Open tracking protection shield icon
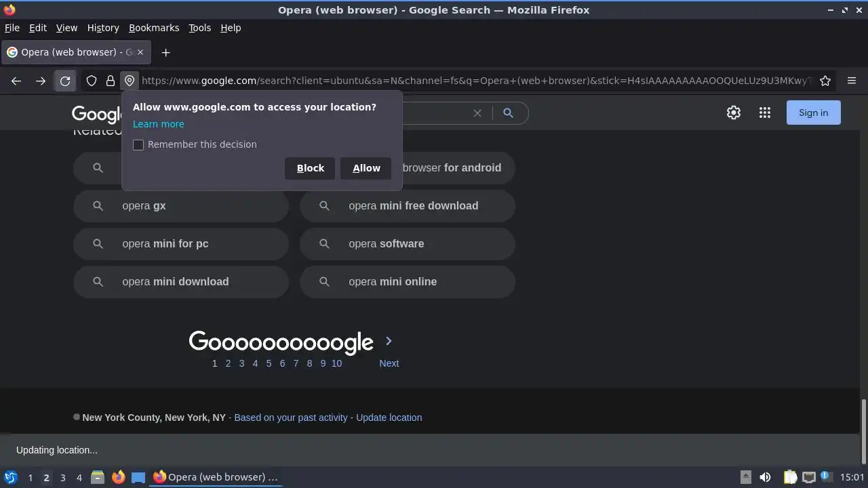The image size is (868, 488). pos(92,81)
